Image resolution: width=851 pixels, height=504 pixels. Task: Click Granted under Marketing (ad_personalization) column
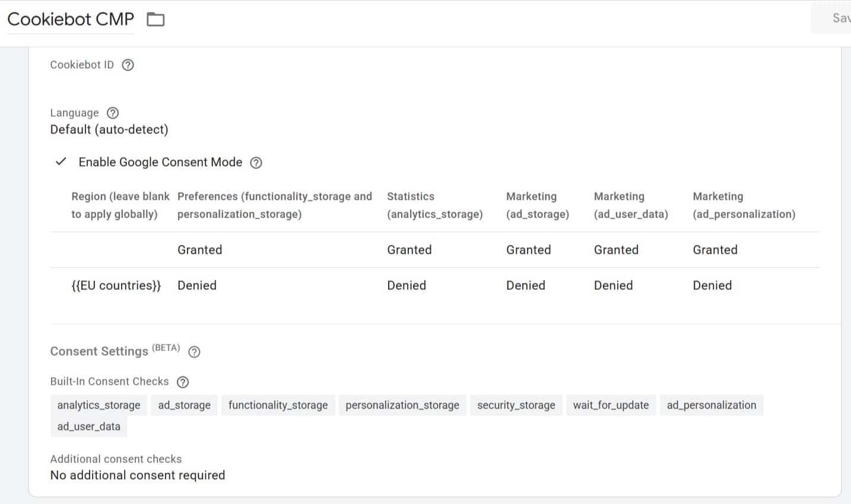pyautogui.click(x=715, y=250)
